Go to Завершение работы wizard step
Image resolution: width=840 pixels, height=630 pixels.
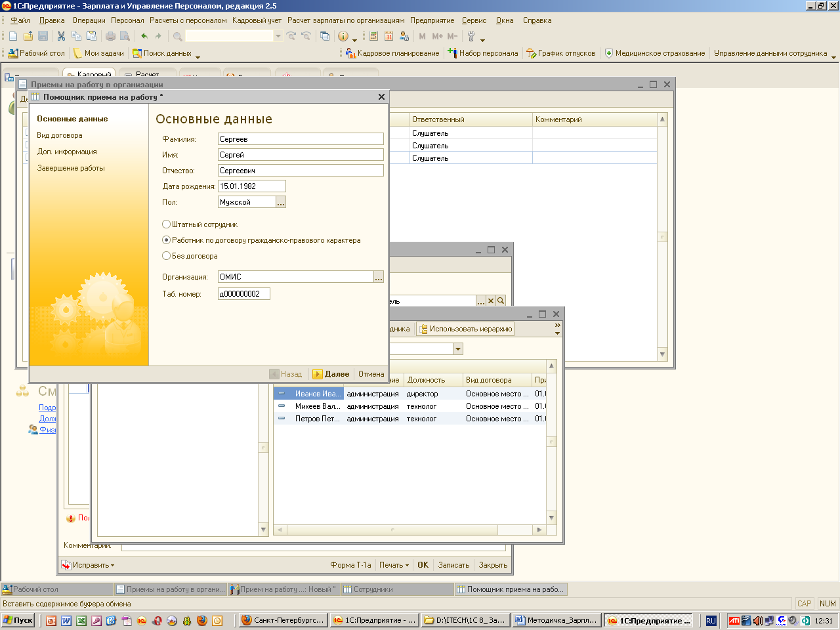(x=71, y=168)
